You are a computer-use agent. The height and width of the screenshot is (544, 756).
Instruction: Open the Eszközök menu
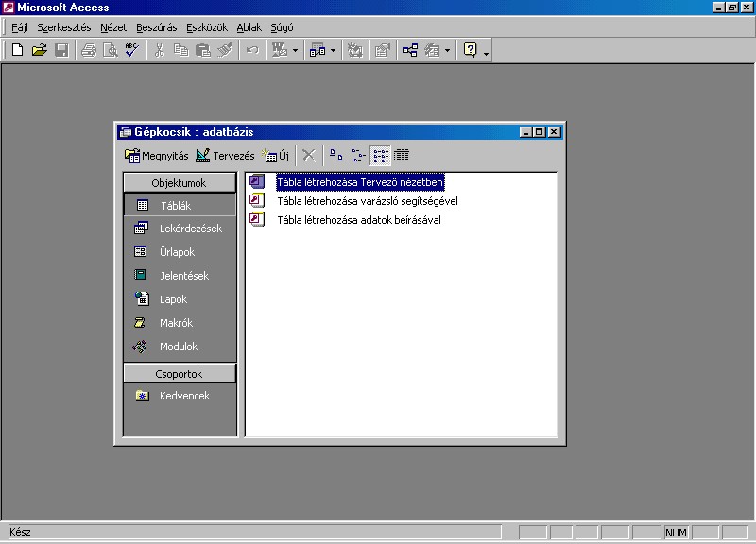[x=206, y=28]
